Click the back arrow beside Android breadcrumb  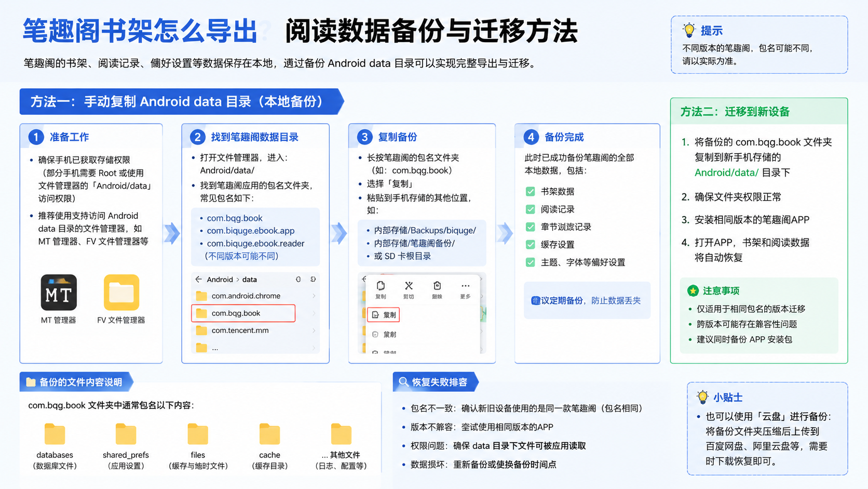[x=198, y=280]
